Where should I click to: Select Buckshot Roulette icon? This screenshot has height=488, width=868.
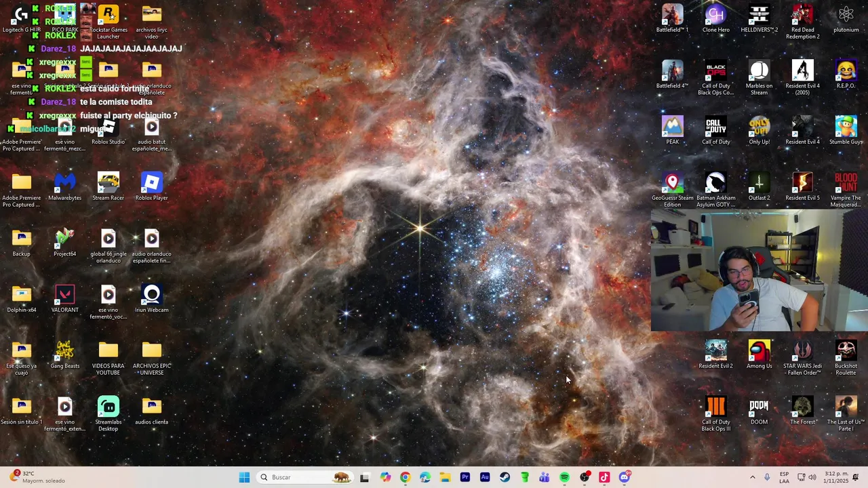(x=846, y=359)
